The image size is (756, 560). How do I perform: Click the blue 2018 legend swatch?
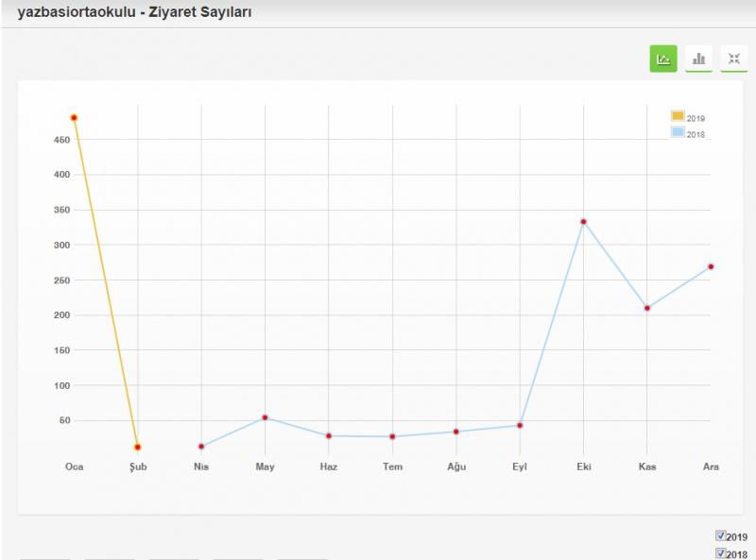click(678, 132)
